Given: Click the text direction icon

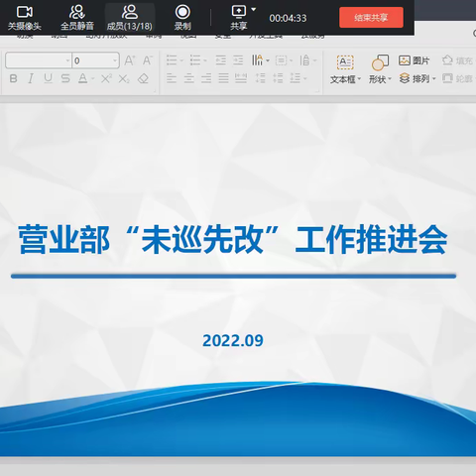Looking at the screenshot, I should 257,60.
